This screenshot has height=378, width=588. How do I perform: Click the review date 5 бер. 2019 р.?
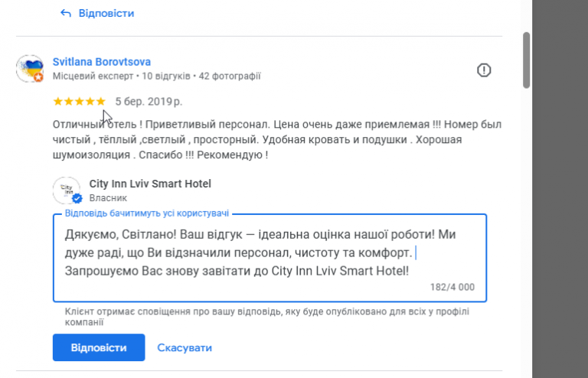tap(149, 101)
